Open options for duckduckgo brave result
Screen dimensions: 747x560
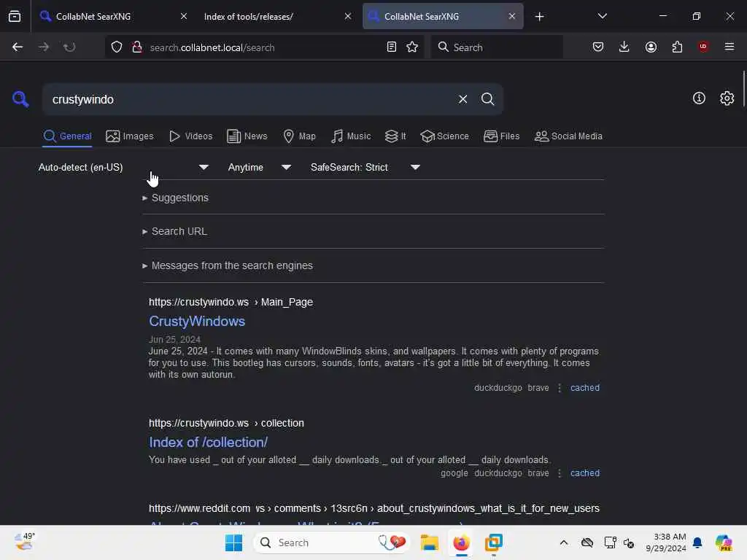click(560, 388)
